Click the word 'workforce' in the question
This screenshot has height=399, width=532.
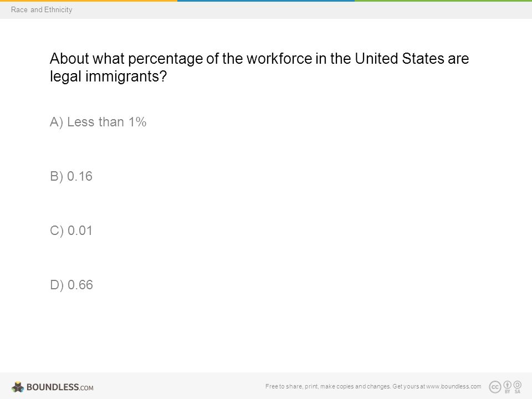[x=279, y=59]
